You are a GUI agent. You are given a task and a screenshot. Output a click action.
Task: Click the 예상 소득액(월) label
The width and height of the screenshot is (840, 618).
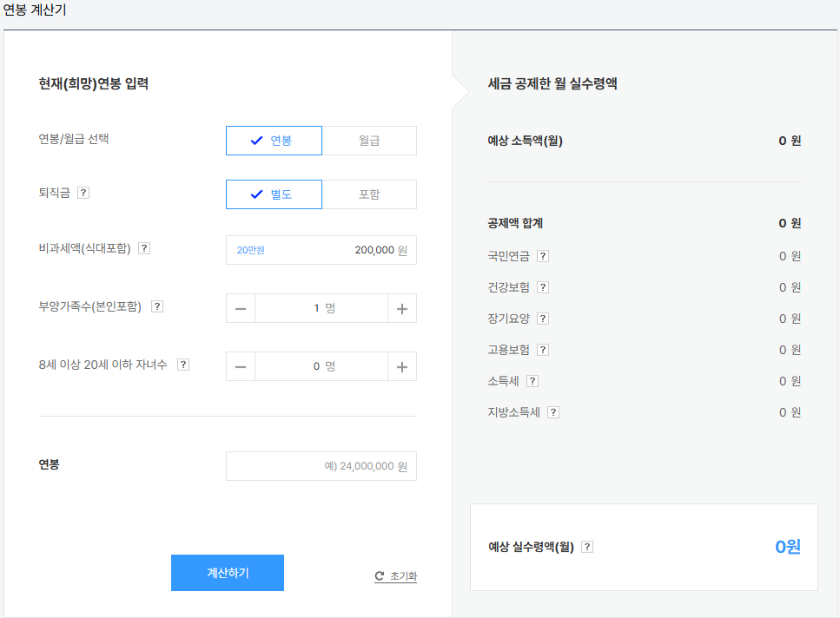click(x=525, y=141)
